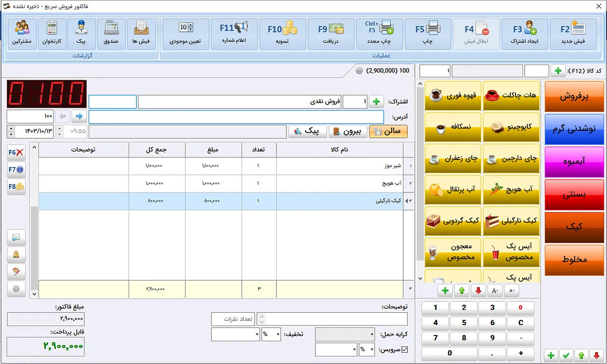Click the gear settings icon left of table
The image size is (607, 364).
[16, 289]
